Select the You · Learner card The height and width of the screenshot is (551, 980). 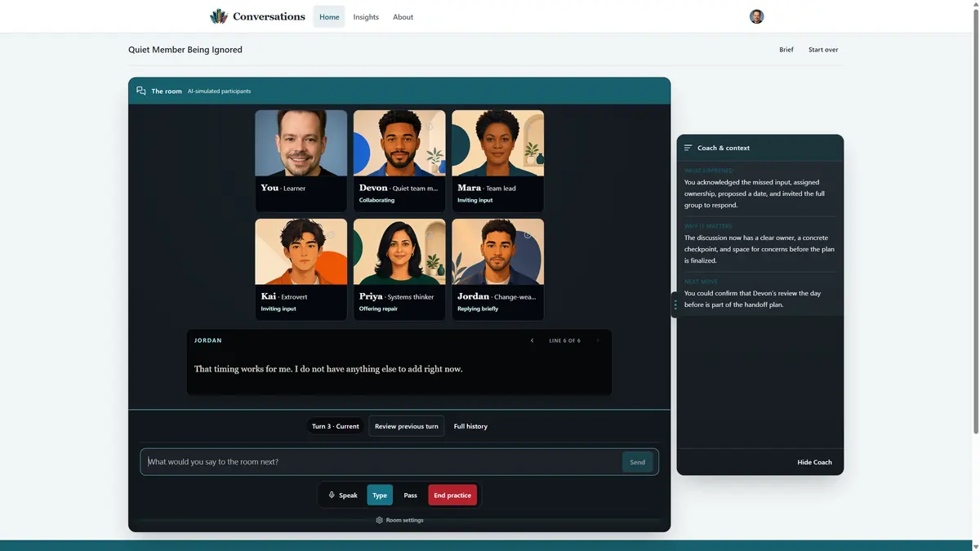point(301,161)
